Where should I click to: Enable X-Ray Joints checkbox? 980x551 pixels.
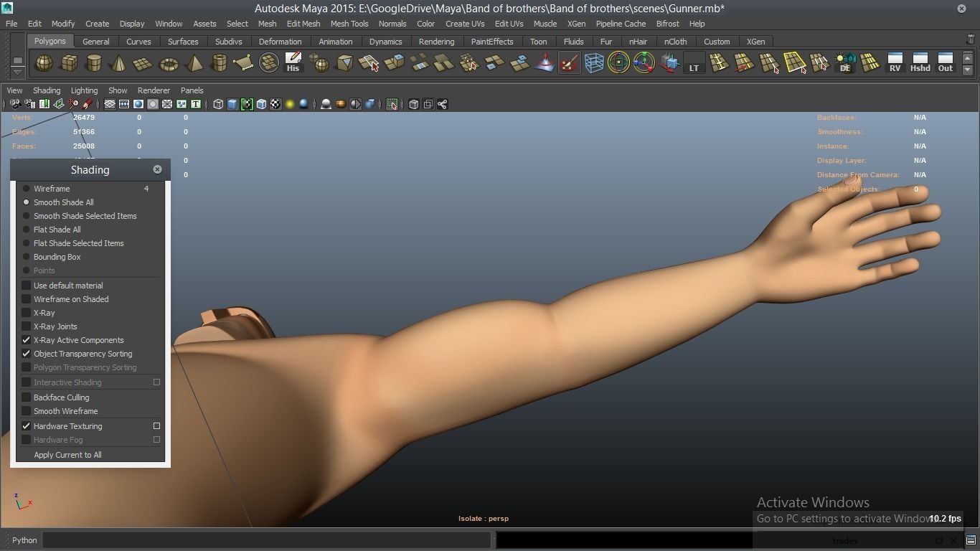(x=27, y=326)
